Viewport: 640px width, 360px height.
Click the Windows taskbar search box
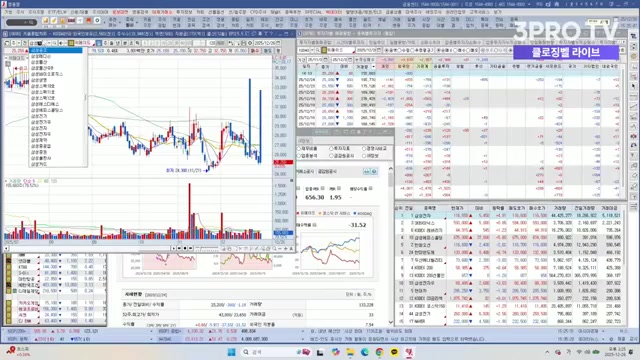276,352
